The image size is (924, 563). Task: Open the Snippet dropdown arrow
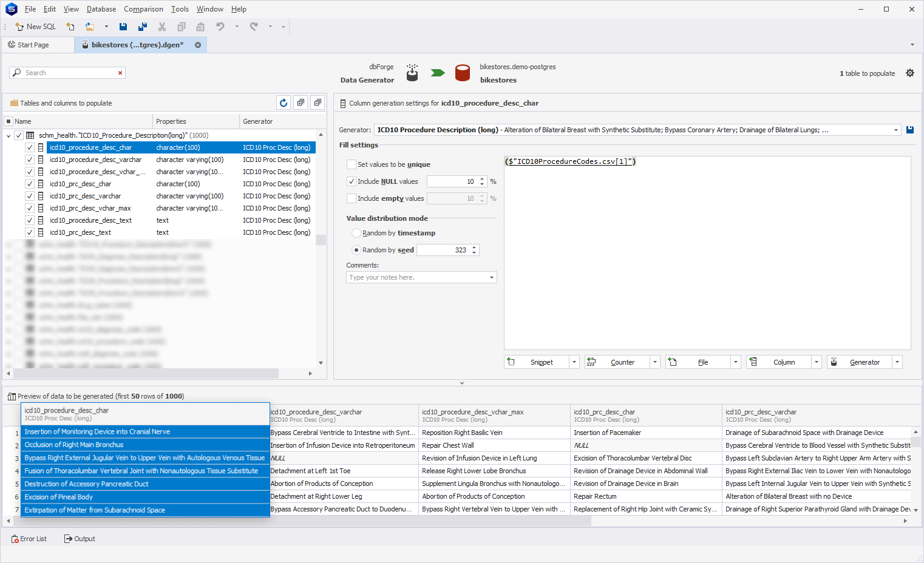pyautogui.click(x=574, y=362)
